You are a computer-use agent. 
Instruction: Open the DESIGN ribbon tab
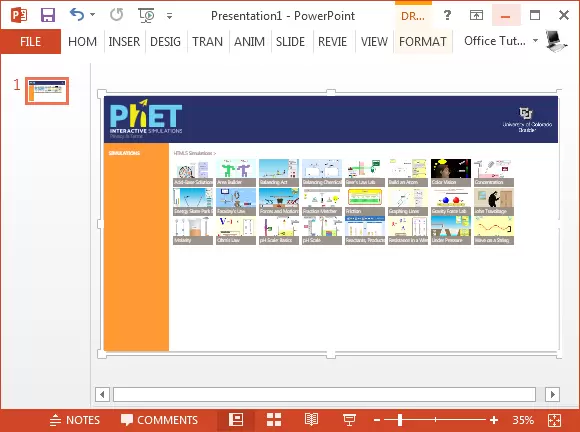click(165, 41)
